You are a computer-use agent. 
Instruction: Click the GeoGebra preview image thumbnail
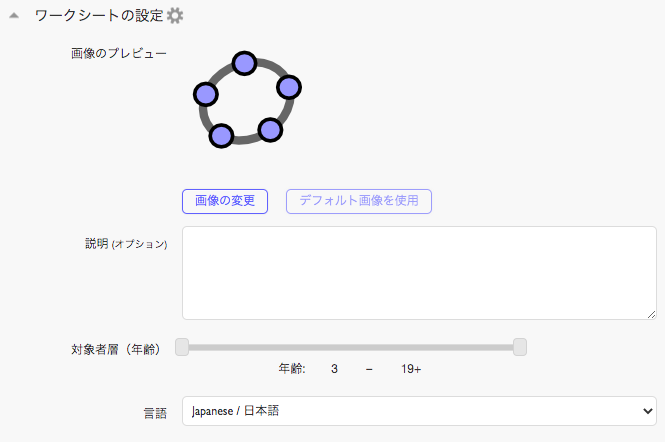pyautogui.click(x=247, y=100)
